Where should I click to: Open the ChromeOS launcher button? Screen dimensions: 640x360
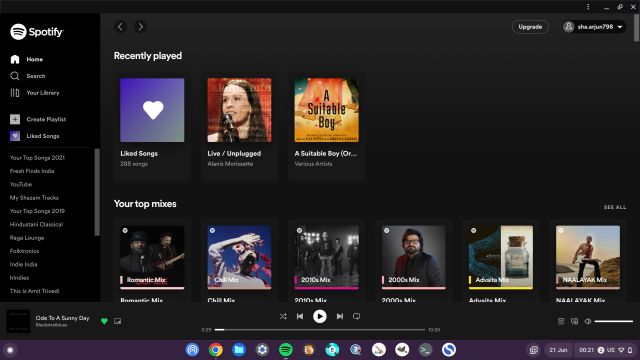[10, 350]
